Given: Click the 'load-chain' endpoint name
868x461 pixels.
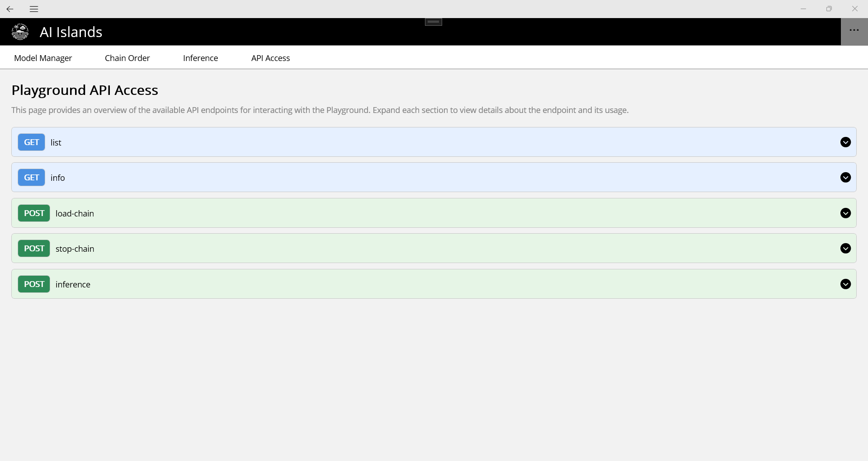Looking at the screenshot, I should 75,213.
